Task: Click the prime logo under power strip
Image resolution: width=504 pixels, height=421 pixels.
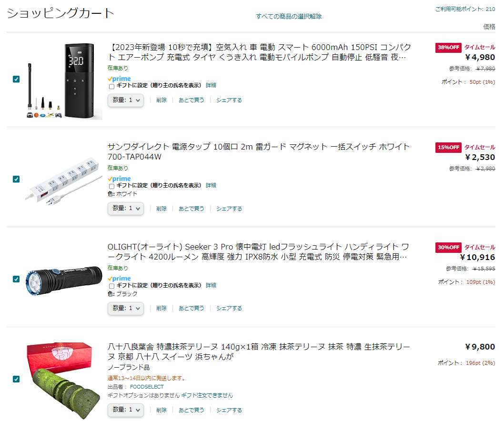Action: pos(119,179)
